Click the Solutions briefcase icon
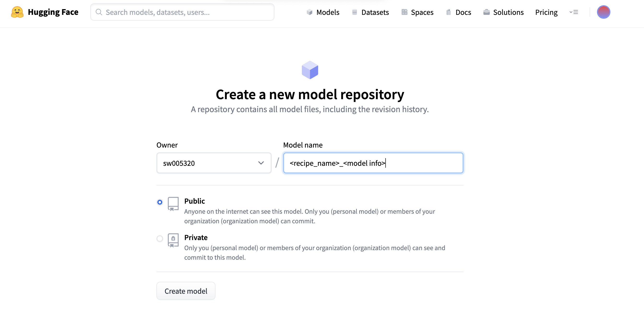 coord(486,12)
